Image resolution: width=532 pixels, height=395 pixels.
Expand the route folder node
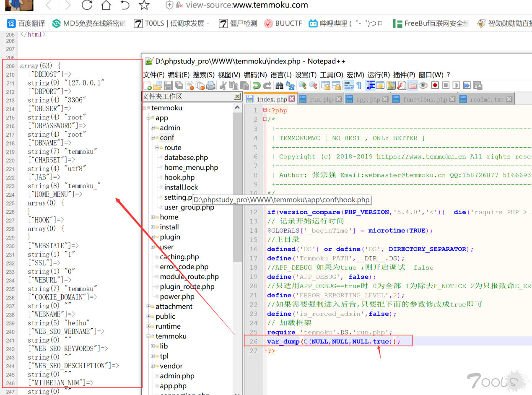[157, 148]
